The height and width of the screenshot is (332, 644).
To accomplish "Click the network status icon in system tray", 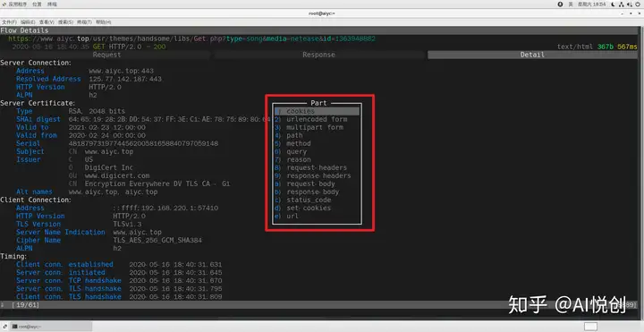I will tap(622, 4).
